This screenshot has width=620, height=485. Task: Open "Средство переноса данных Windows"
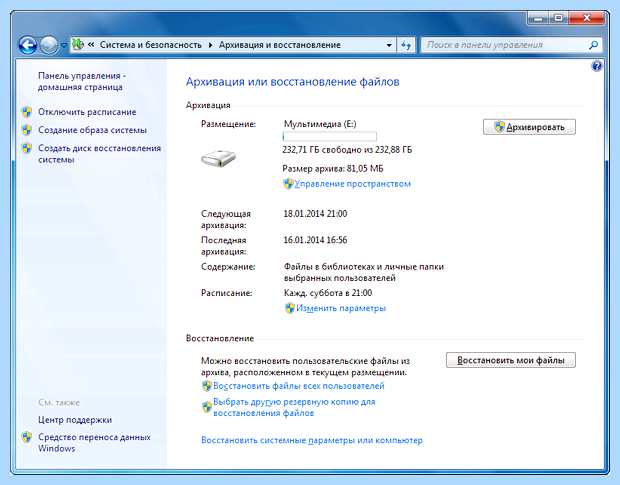pyautogui.click(x=94, y=443)
